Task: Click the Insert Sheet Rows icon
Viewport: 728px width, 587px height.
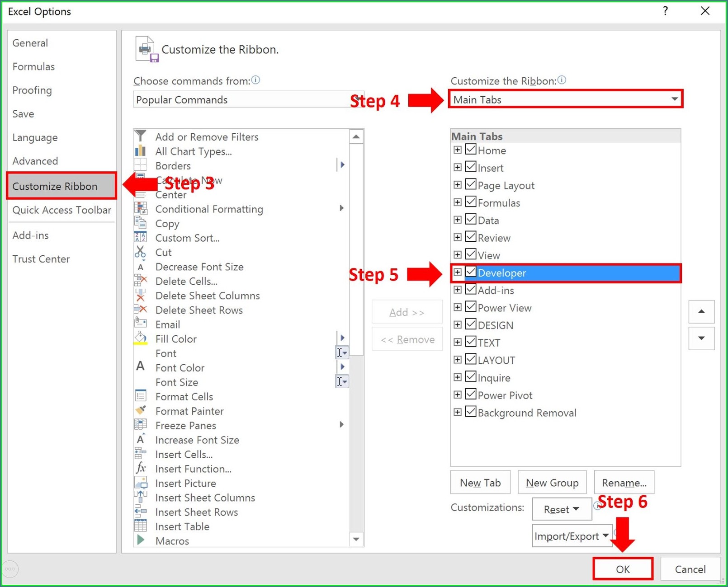Action: point(141,511)
